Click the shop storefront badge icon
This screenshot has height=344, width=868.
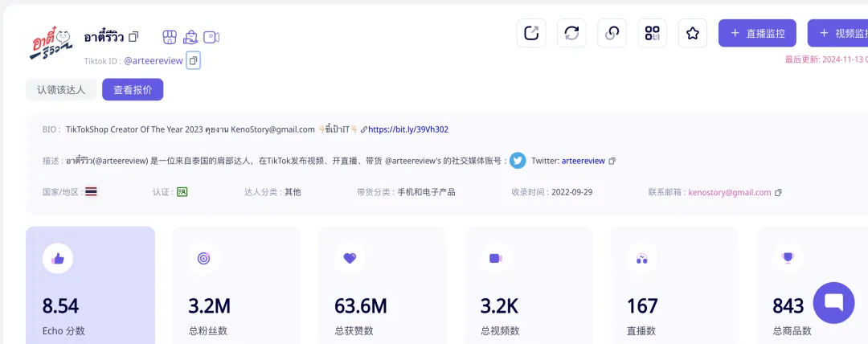169,37
